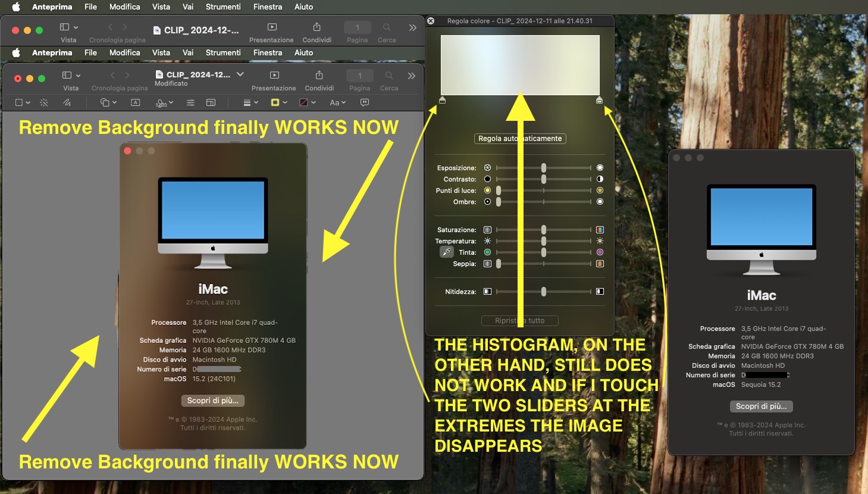Select the eyedropper tool beside Tinta
Viewport: 868px width, 494px height.
[446, 252]
